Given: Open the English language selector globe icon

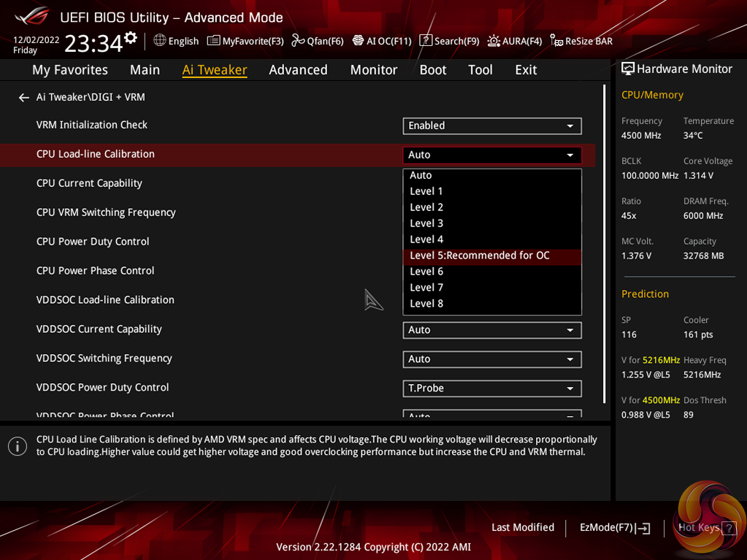Looking at the screenshot, I should pyautogui.click(x=160, y=41).
